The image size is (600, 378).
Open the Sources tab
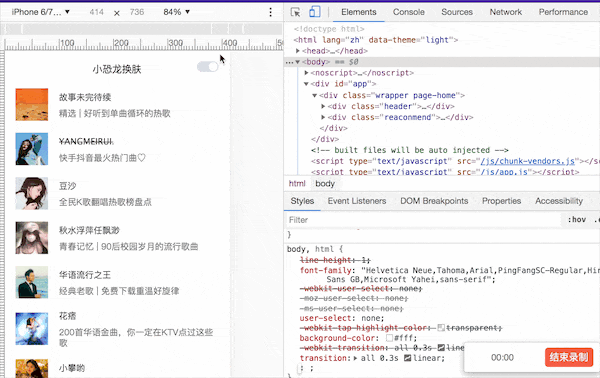coord(457,12)
